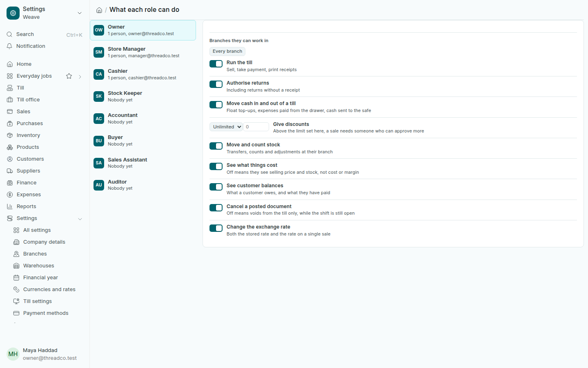
Task: Click the Settings gear app logo
Action: click(13, 13)
